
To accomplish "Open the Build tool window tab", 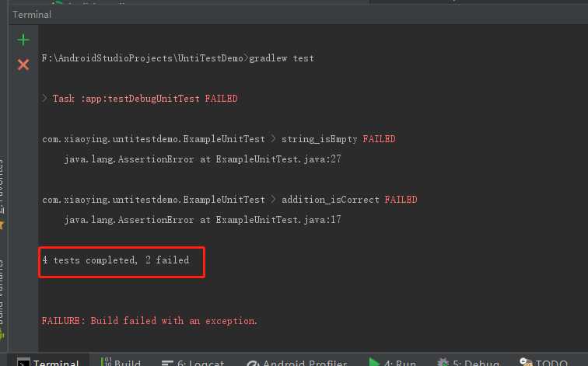I will [121, 362].
